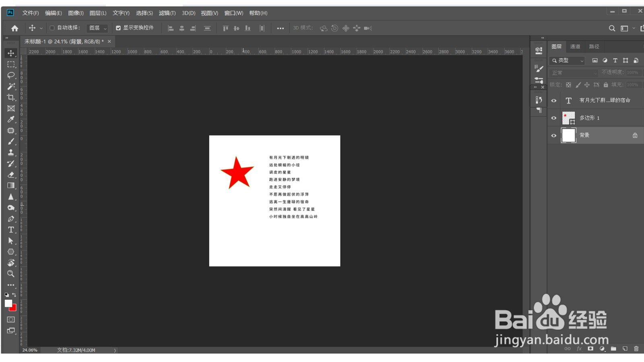Hide the 多边形 1 layer eye icon
Viewport: 644px width, 362px height.
click(554, 118)
